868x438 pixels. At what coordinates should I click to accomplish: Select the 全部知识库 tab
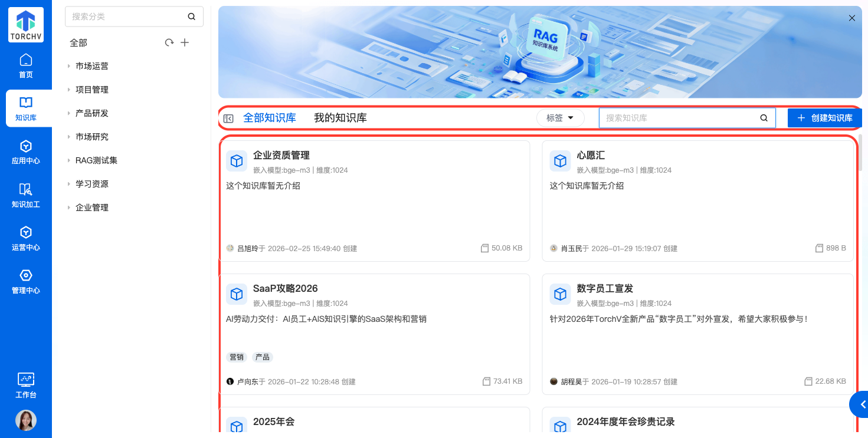(270, 118)
